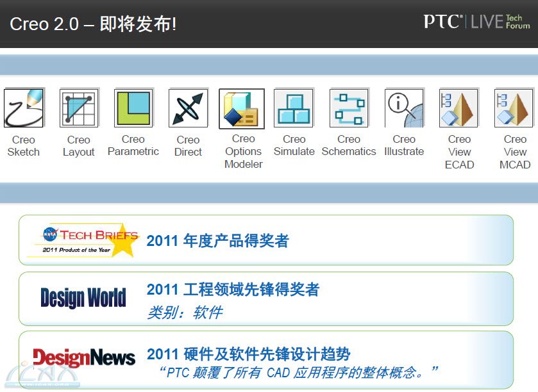Click the quote "PTC 颠覆了所有 CAD 应用程序的整体概念。"
This screenshot has width=538, height=392.
coord(299,373)
